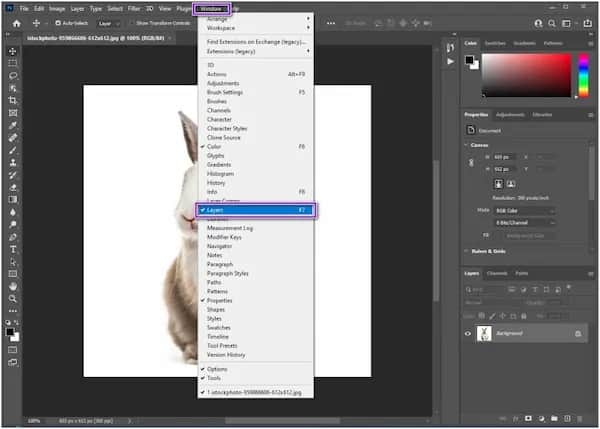
Task: Open the layer styles fx icon in Layers footer
Action: click(515, 419)
